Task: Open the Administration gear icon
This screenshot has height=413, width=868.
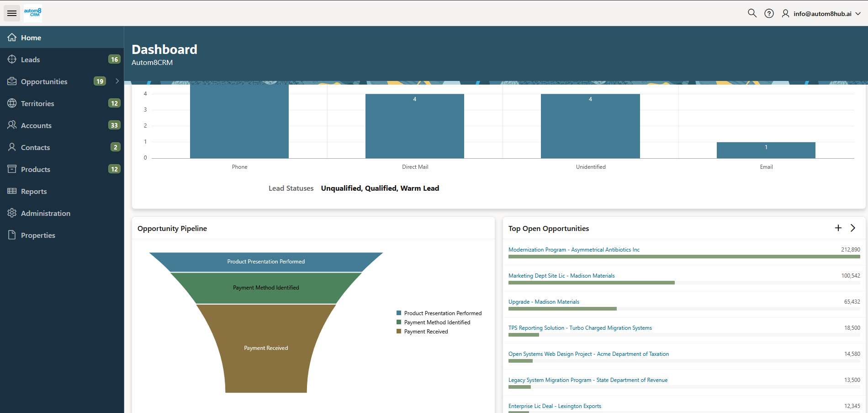Action: point(12,213)
